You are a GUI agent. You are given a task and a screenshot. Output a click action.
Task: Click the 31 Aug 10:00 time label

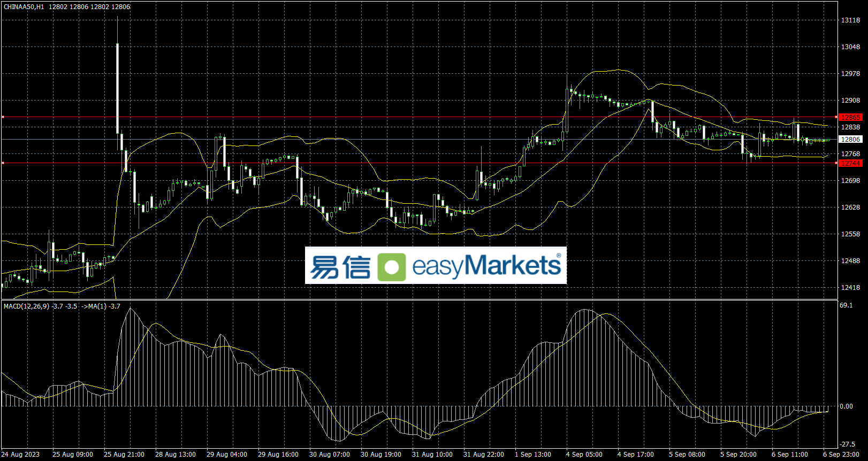432,455
